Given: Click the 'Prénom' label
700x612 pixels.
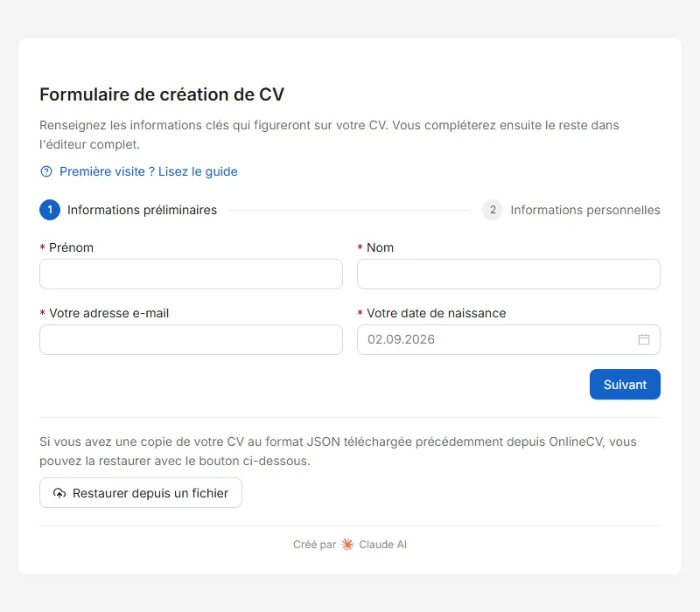Looking at the screenshot, I should pyautogui.click(x=72, y=247).
